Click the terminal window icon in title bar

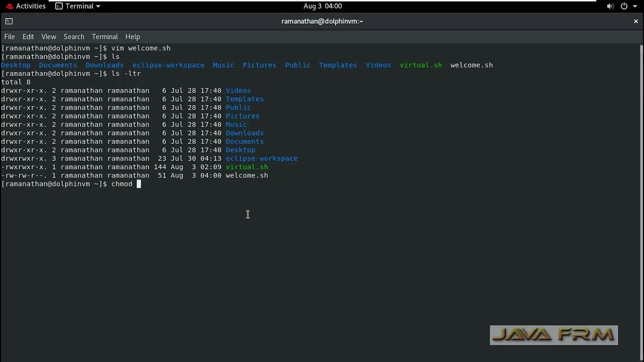pos(9,21)
